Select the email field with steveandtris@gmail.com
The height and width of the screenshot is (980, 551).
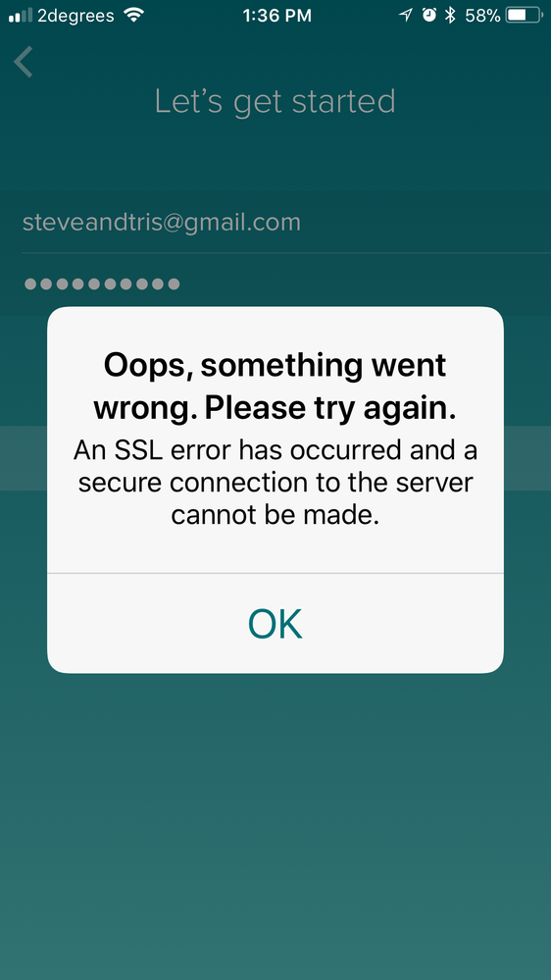tap(275, 222)
